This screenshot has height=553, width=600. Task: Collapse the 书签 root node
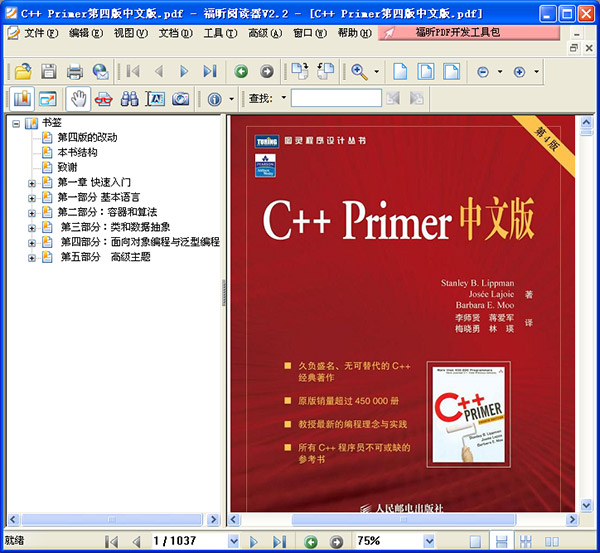(16, 124)
